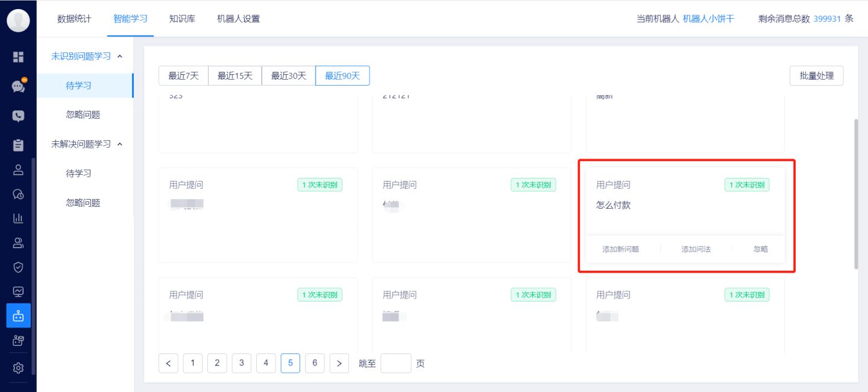Click the vertical scrollbar of the card list
The height and width of the screenshot is (392, 868).
point(856,194)
